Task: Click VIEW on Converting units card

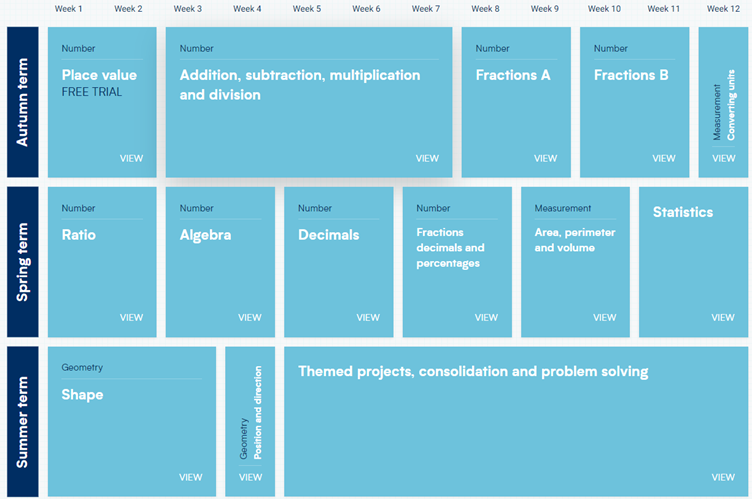Action: coord(723,158)
